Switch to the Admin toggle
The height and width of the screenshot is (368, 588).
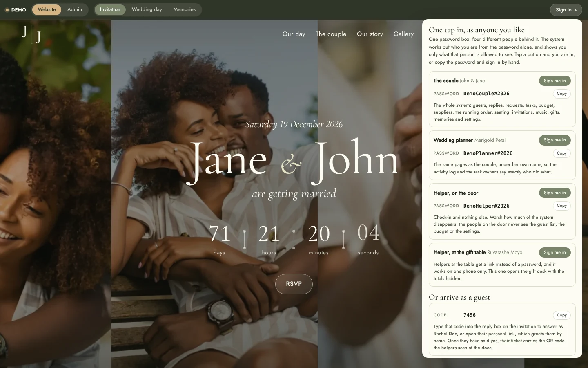point(75,9)
